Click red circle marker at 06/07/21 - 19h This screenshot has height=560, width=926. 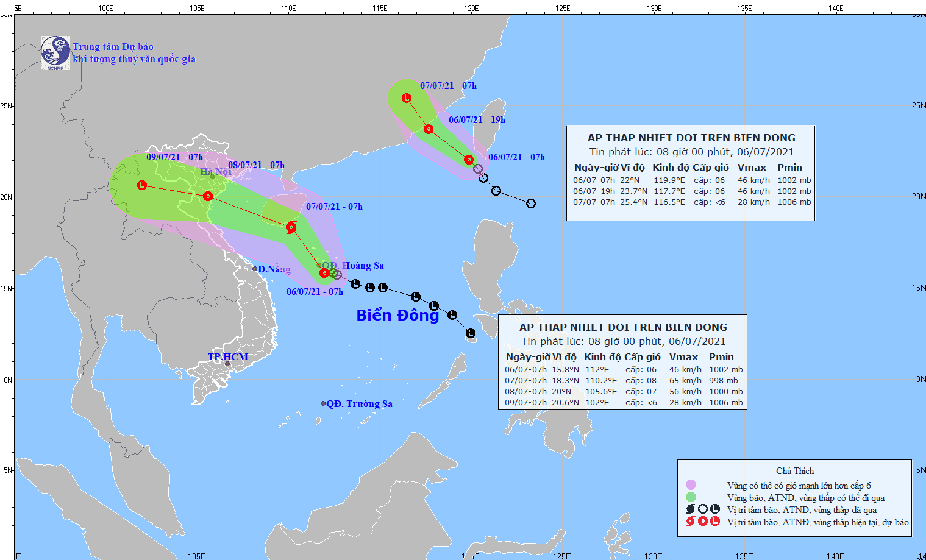429,129
